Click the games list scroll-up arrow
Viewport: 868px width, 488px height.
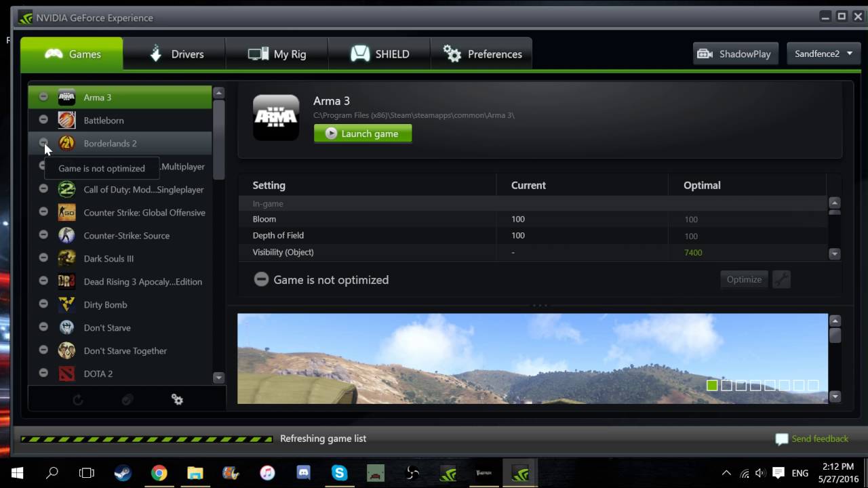point(218,93)
